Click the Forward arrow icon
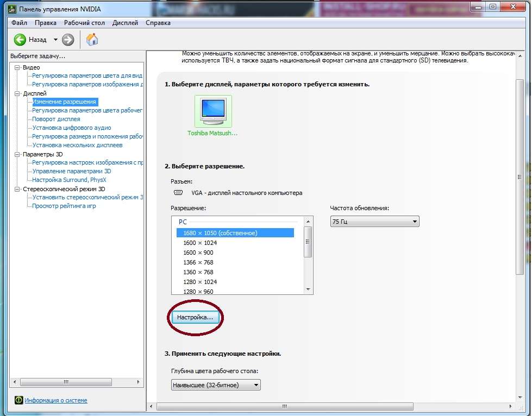The height and width of the screenshot is (416, 532). tap(68, 40)
